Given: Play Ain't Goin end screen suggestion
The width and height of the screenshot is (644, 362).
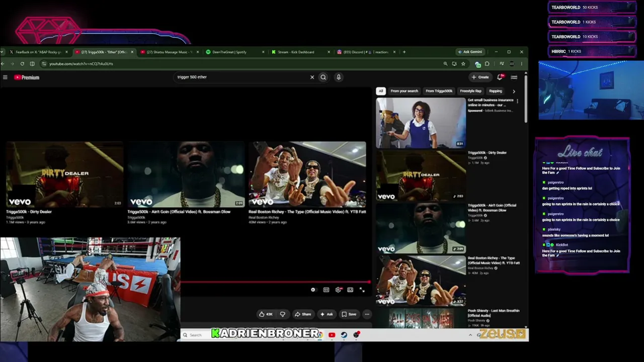Looking at the screenshot, I should (x=186, y=174).
